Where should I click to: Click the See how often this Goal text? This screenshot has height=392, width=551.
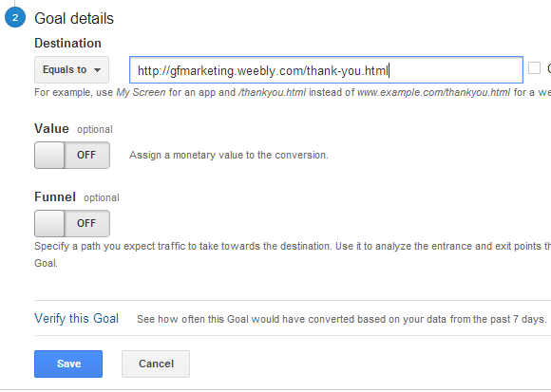point(342,319)
